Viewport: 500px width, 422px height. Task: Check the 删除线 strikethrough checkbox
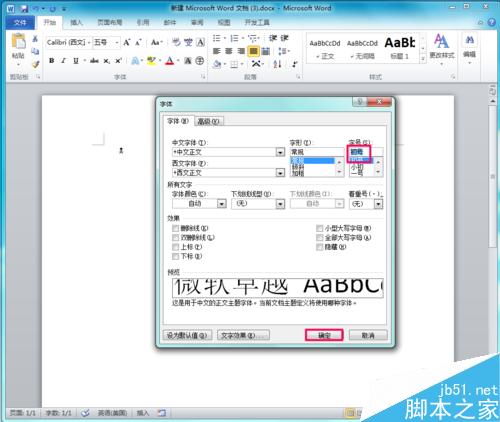[176, 228]
